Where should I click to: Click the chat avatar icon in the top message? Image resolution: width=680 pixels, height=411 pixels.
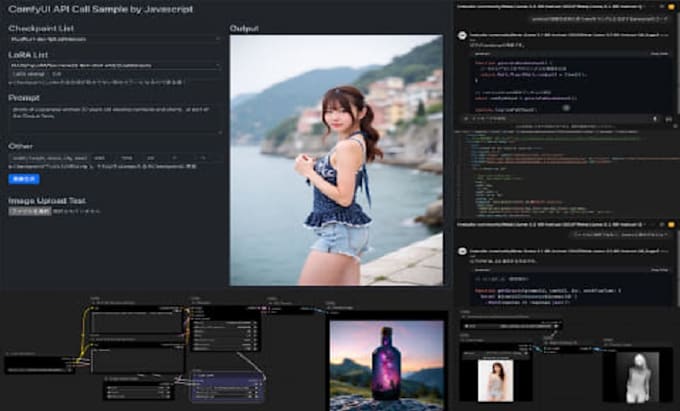click(x=463, y=34)
